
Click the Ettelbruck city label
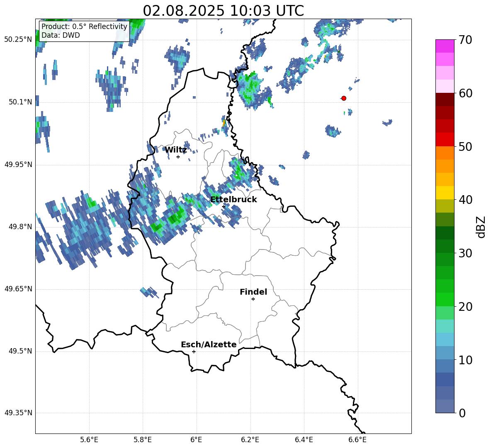[x=233, y=200]
